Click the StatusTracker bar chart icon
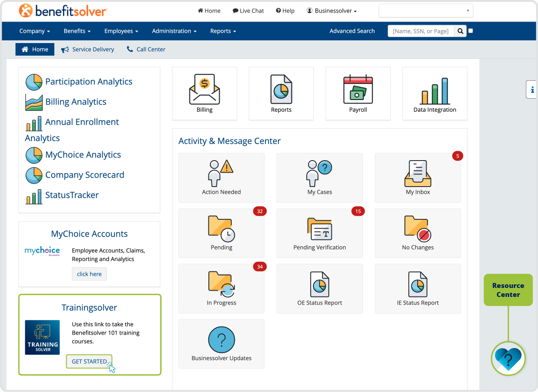 coord(34,197)
